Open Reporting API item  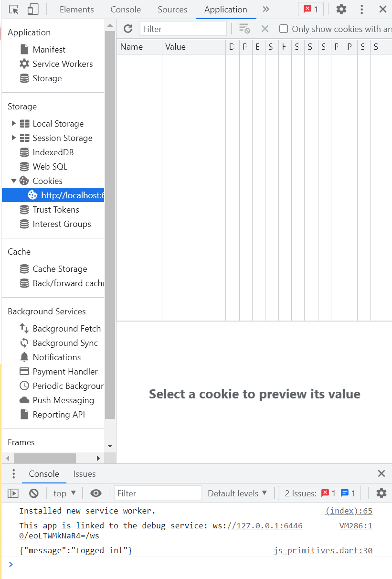pyautogui.click(x=52, y=415)
